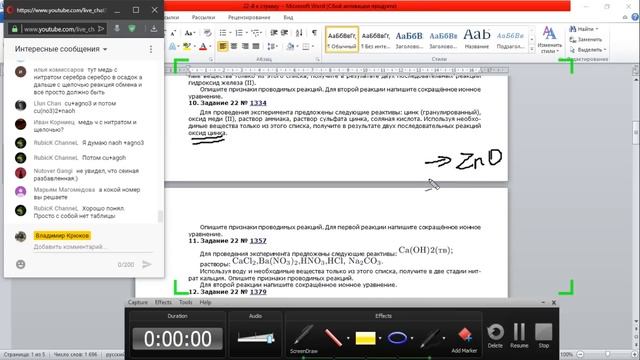This screenshot has width=640, height=360.
Task: Open line tool options dropdown arrow
Action: pyautogui.click(x=348, y=338)
